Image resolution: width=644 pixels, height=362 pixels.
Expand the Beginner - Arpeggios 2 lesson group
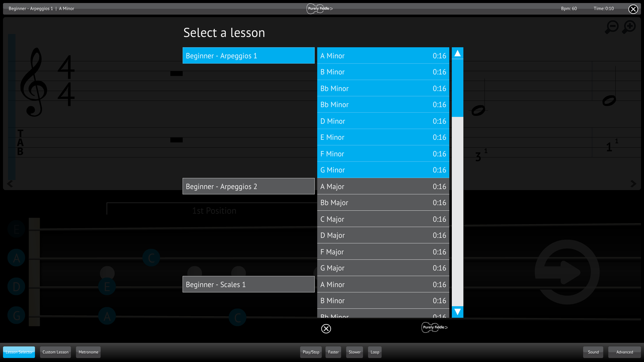coord(248,186)
